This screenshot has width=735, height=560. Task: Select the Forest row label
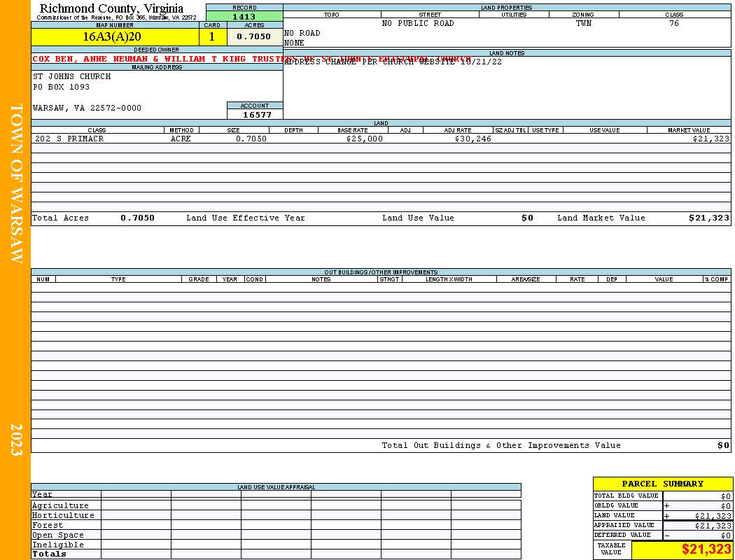pyautogui.click(x=48, y=525)
